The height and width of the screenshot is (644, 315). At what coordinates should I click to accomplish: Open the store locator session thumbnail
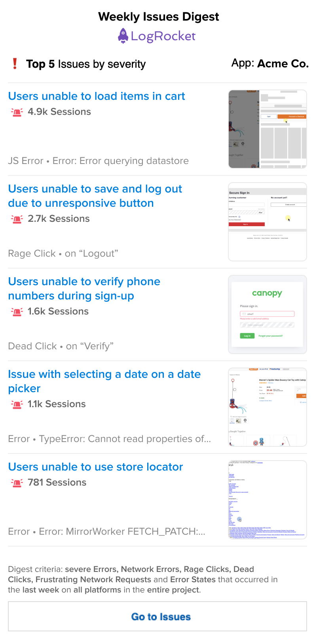[x=268, y=500]
